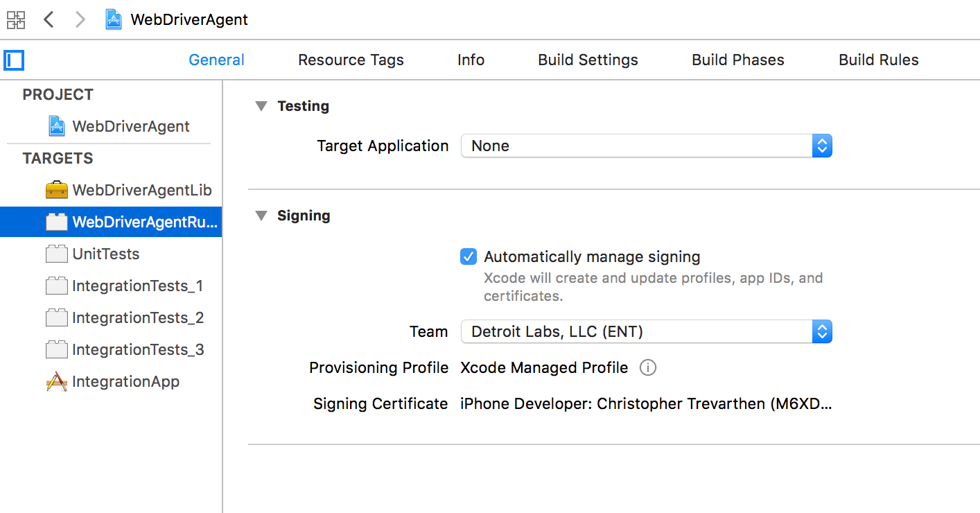Select the UnitTests target
The height and width of the screenshot is (513, 980).
pyautogui.click(x=105, y=254)
